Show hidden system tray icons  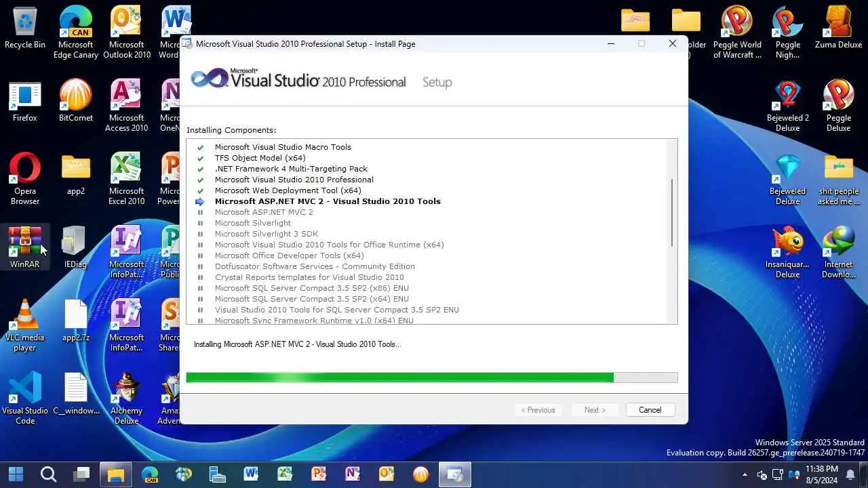tap(745, 474)
